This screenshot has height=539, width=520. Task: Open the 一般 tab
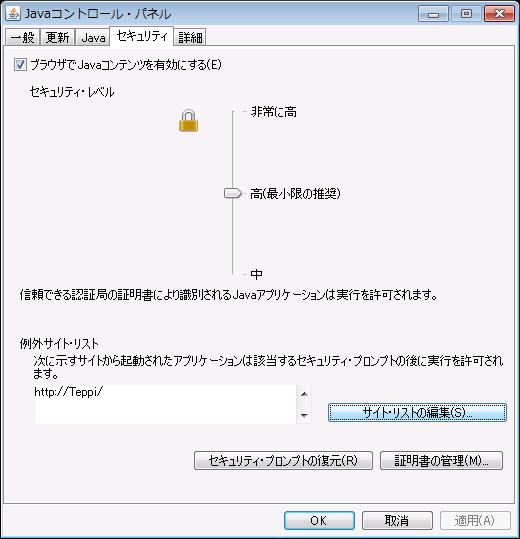23,37
